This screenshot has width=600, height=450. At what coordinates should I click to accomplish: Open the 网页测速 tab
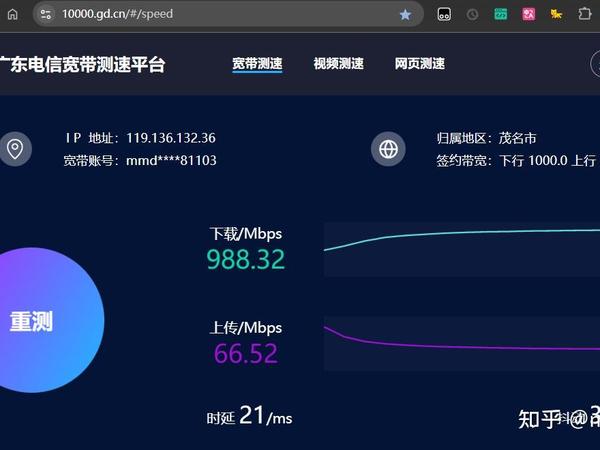(x=420, y=64)
